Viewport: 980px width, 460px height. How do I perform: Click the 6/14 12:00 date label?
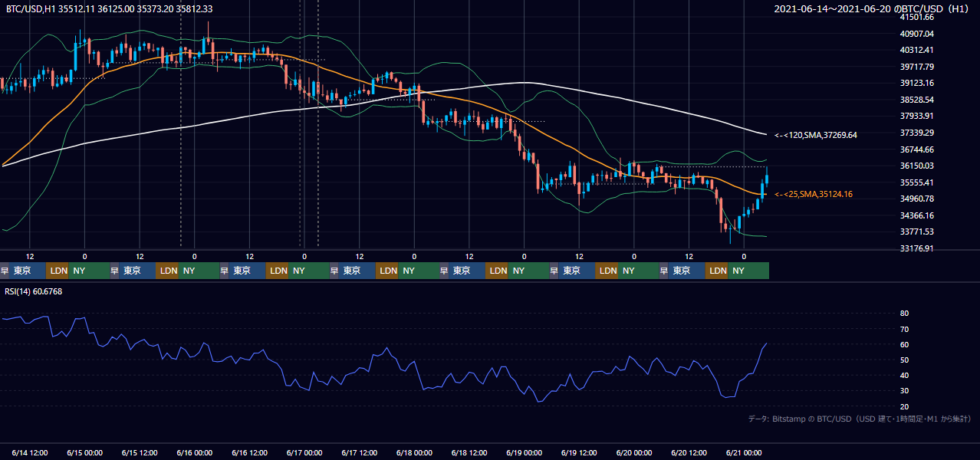tap(30, 453)
